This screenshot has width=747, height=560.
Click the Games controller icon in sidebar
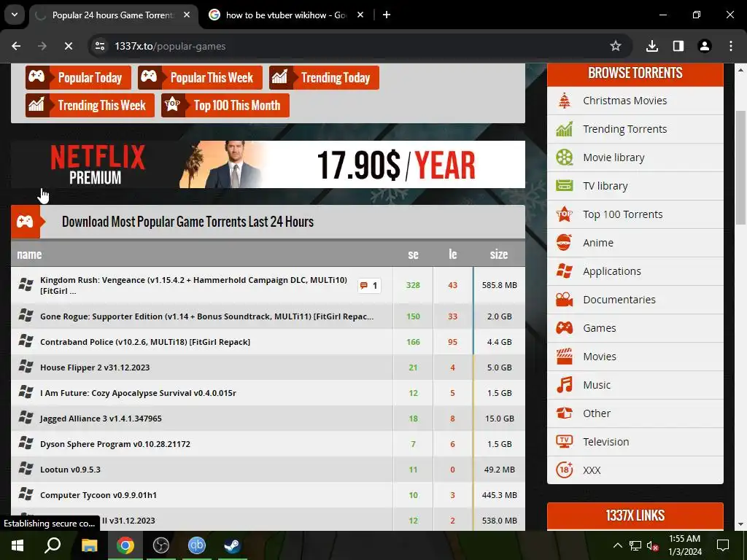565,328
